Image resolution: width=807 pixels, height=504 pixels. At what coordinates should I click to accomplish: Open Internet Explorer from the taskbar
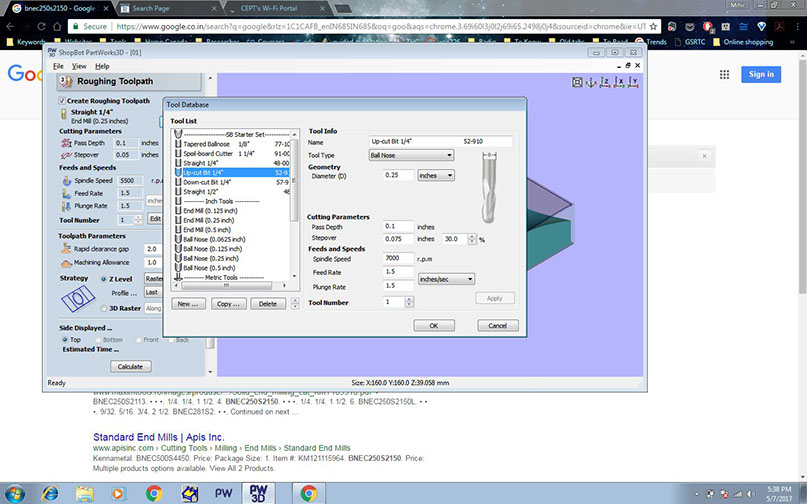point(50,494)
